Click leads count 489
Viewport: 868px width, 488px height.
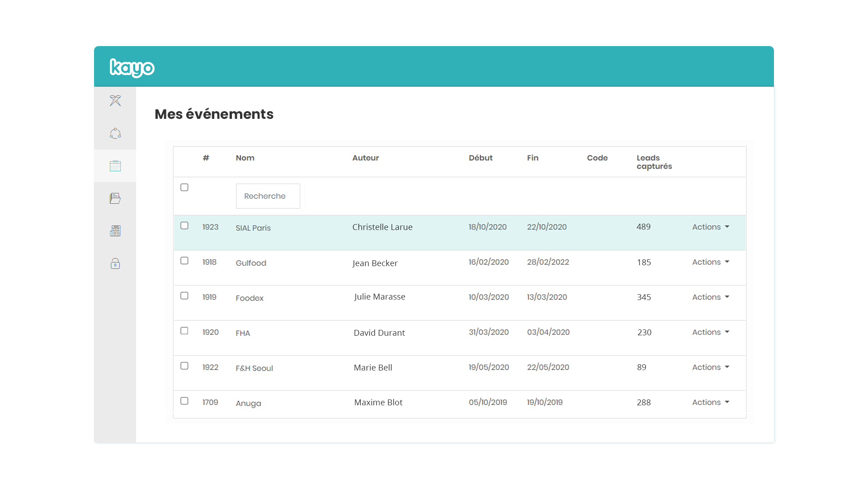644,227
